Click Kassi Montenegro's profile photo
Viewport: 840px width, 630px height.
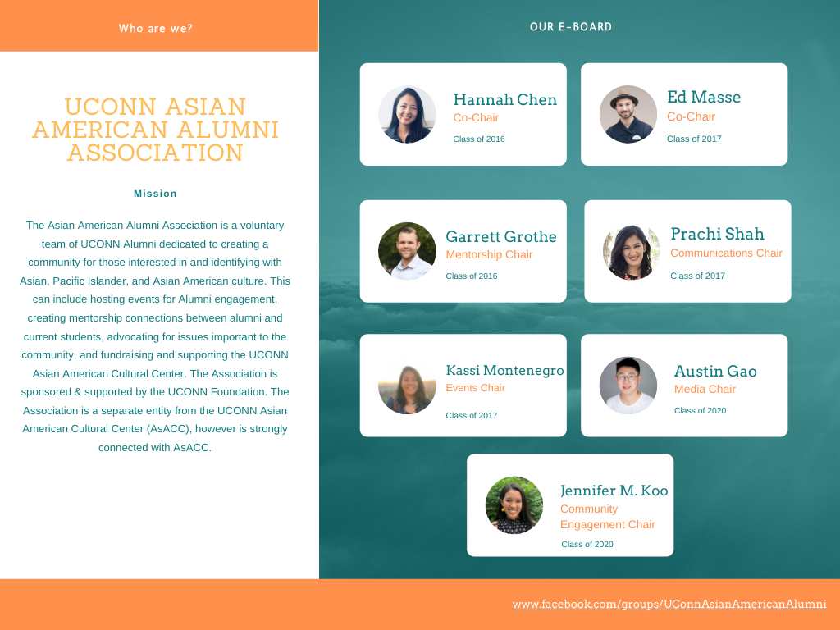click(x=407, y=386)
